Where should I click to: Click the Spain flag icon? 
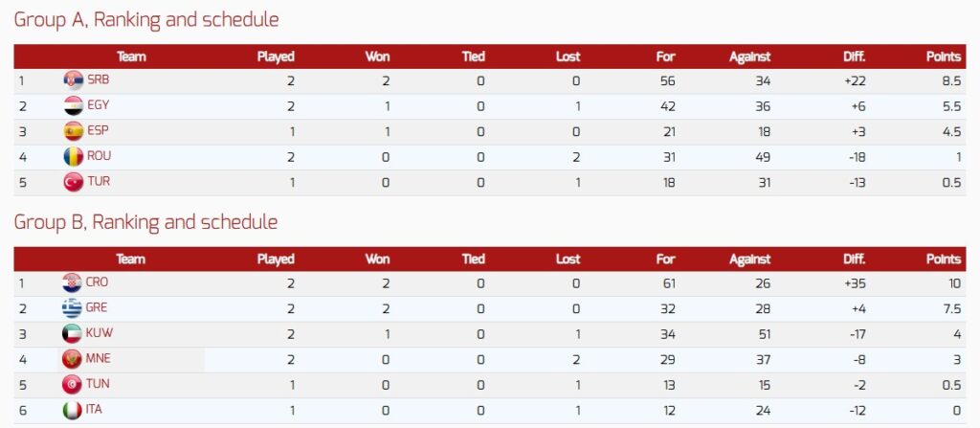tap(73, 131)
